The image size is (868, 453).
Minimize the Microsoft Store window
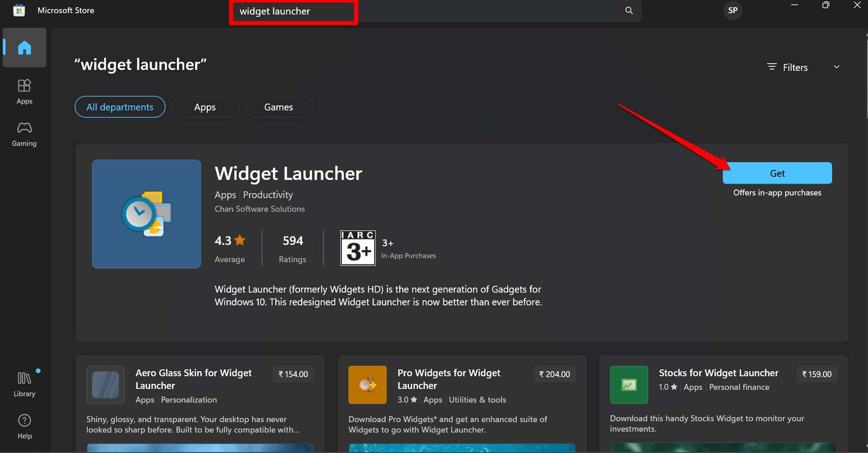coord(795,5)
